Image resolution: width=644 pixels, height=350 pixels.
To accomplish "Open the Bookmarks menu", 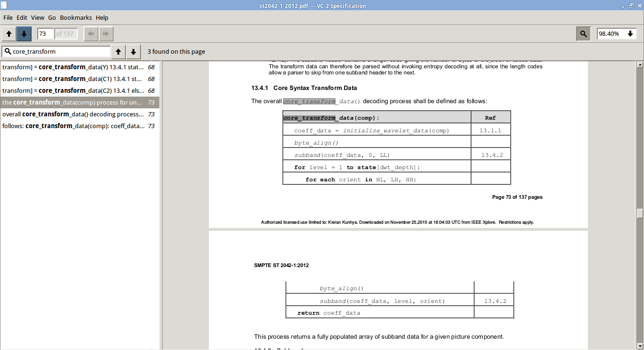I will pyautogui.click(x=76, y=17).
